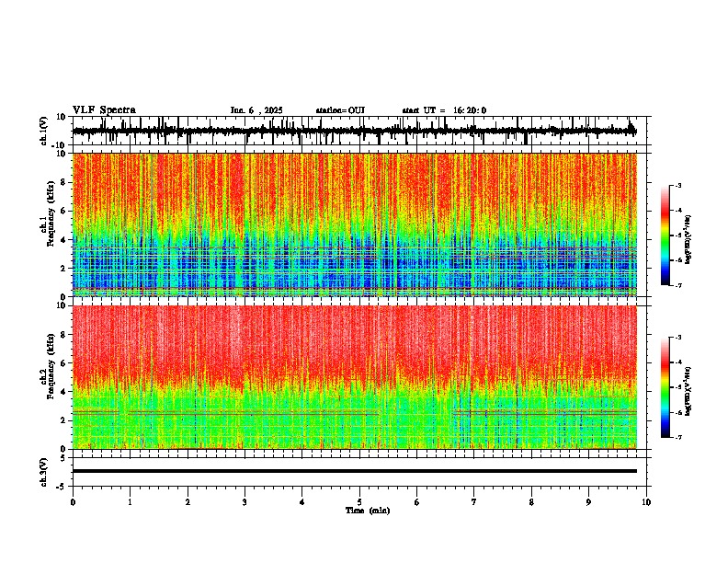This screenshot has width=728, height=563.
Task: Click the ch.2 color scale 'log(PSD)' label
Action: pos(688,391)
